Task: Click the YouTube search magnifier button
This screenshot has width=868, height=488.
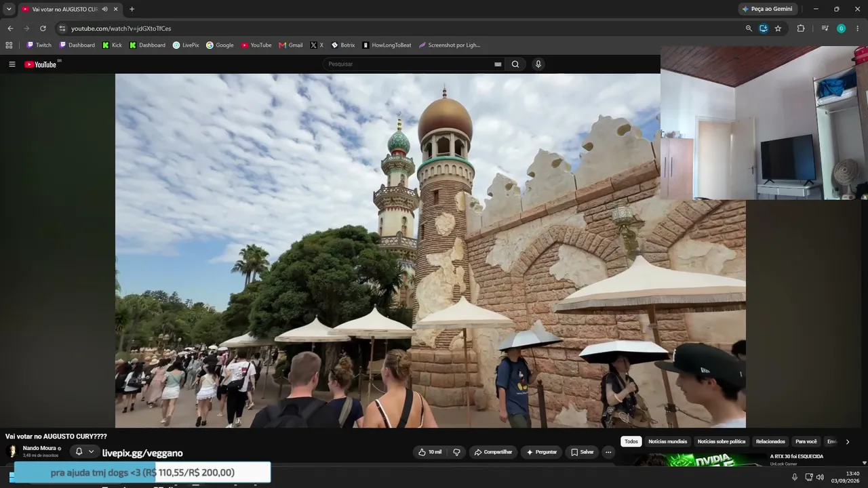Action: tap(515, 64)
